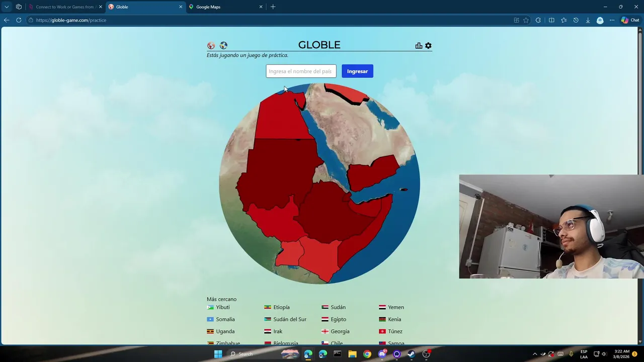Screen dimensions: 644x362
Task: Open browser Extensions puzzle icon
Action: [x=538, y=20]
